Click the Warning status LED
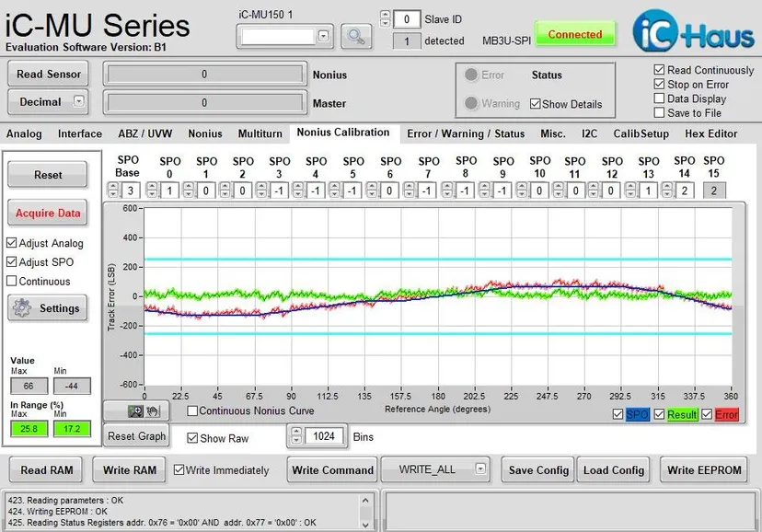The image size is (762, 532). (x=471, y=103)
